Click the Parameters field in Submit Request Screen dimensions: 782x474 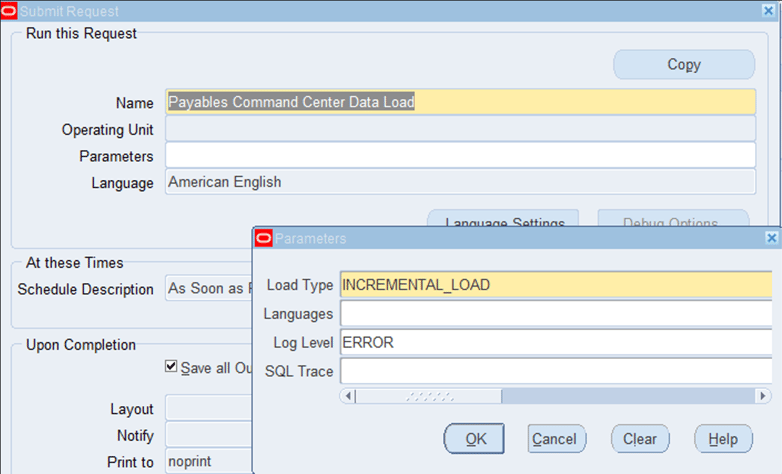460,156
